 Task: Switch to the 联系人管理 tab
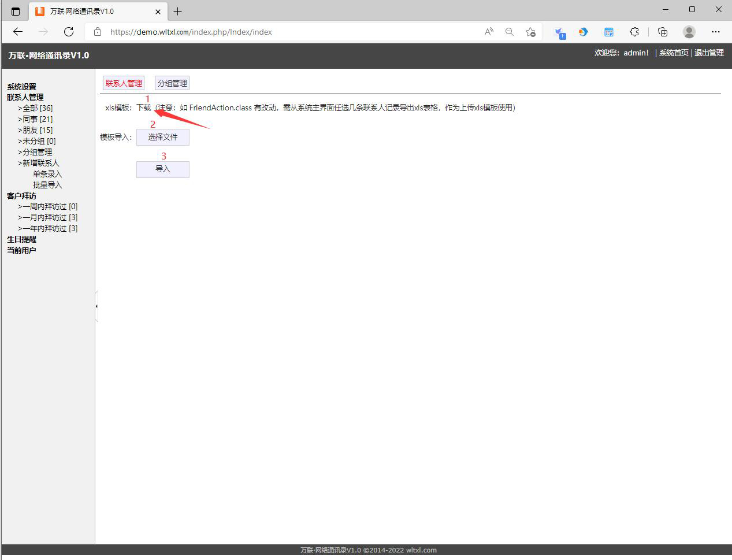[124, 83]
